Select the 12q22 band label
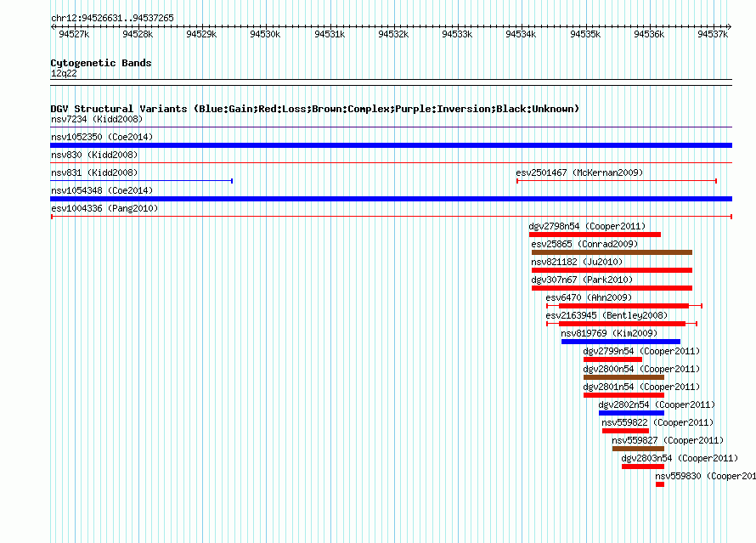The height and width of the screenshot is (543, 756). 64,73
